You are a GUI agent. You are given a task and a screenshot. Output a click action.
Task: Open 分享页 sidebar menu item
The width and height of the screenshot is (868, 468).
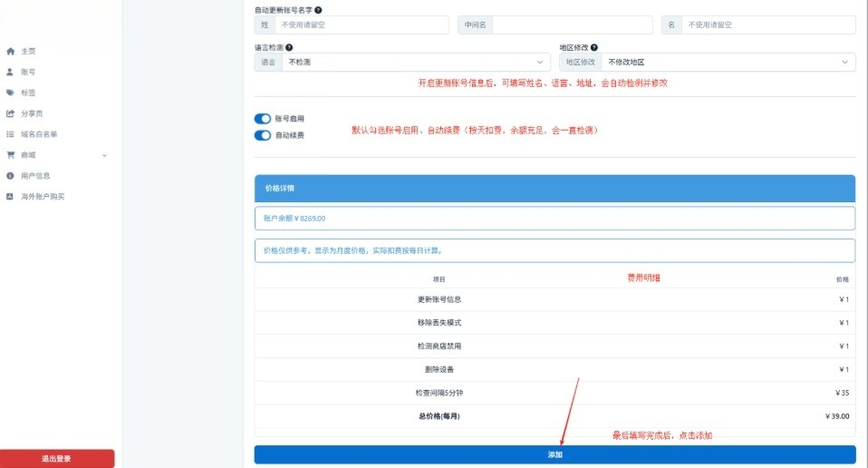[x=32, y=113]
